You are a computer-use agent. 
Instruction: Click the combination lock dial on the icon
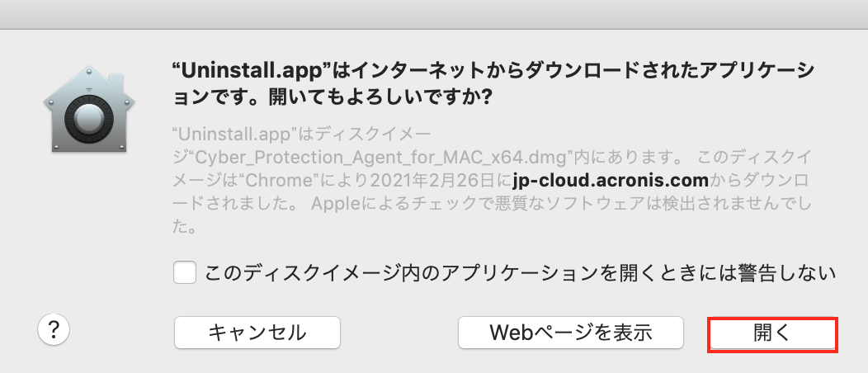pos(88,117)
